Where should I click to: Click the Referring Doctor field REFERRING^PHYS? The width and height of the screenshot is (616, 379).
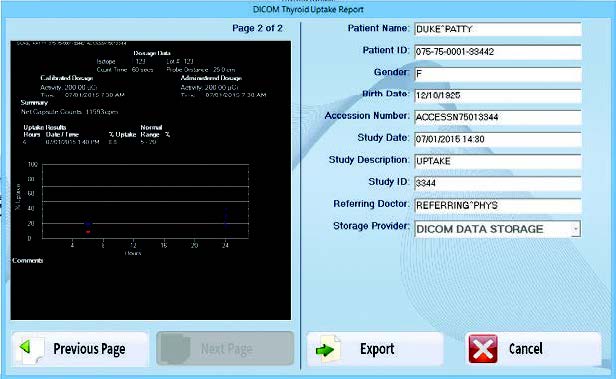(x=497, y=205)
